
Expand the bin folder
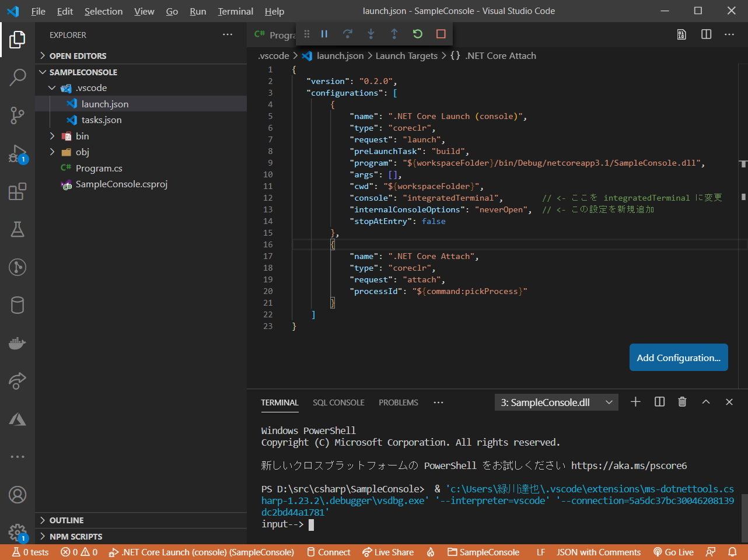[x=141, y=136]
